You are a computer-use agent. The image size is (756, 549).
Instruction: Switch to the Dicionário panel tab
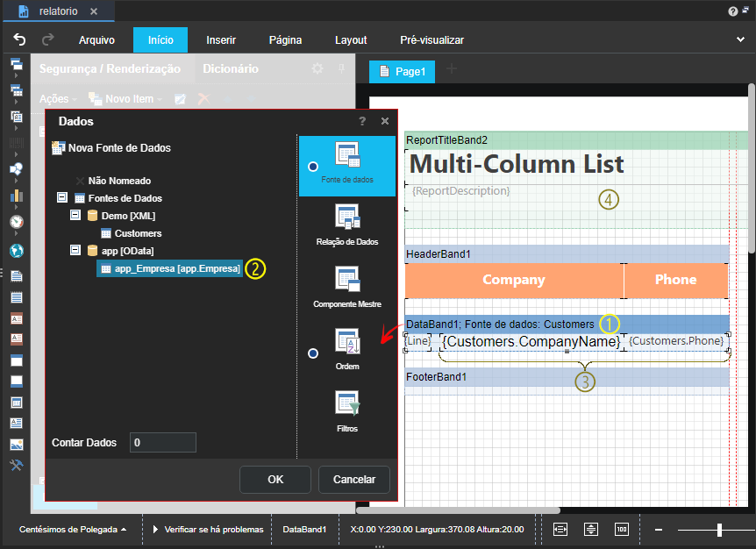click(x=231, y=68)
